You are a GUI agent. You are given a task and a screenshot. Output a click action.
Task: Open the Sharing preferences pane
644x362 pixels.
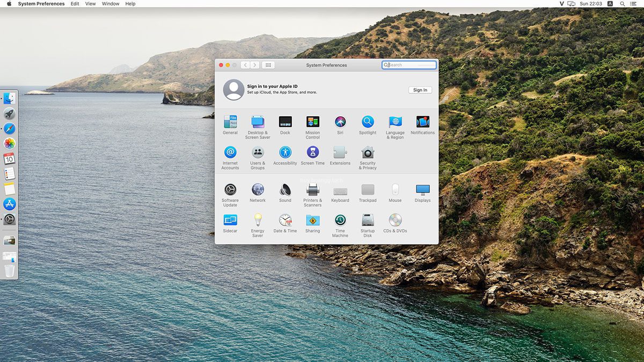[x=312, y=223]
